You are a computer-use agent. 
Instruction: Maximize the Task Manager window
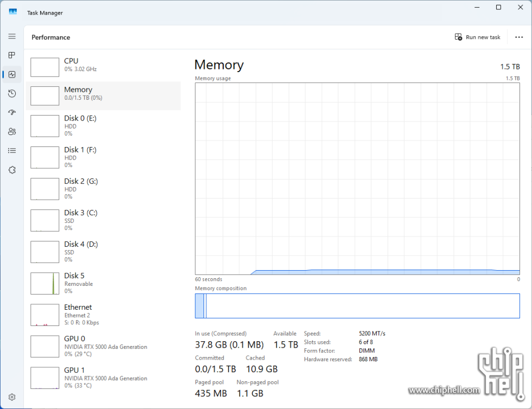[x=498, y=8]
